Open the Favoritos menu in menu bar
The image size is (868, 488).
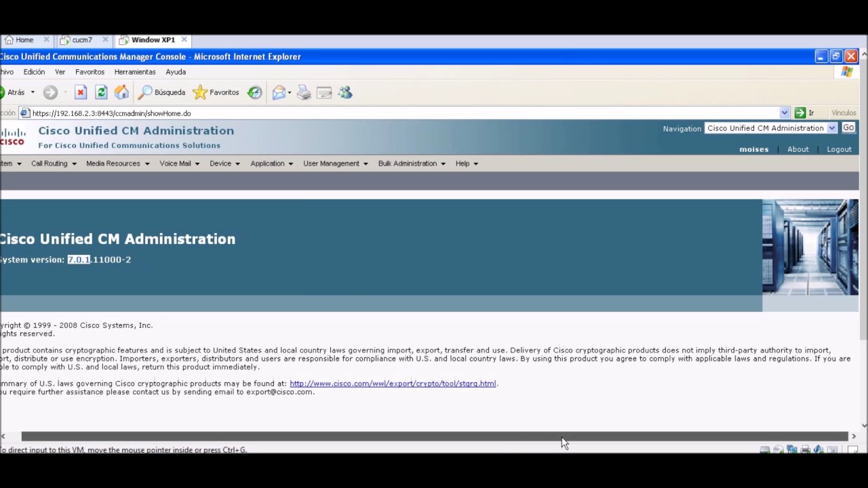pos(90,72)
